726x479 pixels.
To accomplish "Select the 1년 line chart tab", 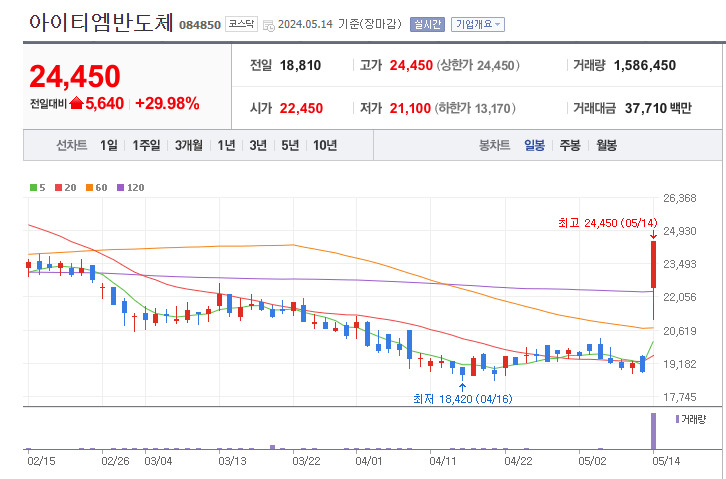I will point(226,145).
